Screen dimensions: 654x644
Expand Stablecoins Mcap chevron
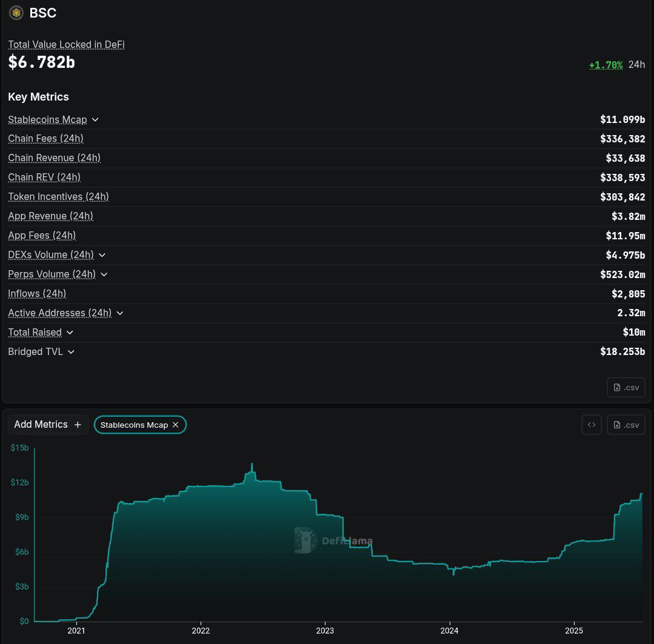[95, 119]
